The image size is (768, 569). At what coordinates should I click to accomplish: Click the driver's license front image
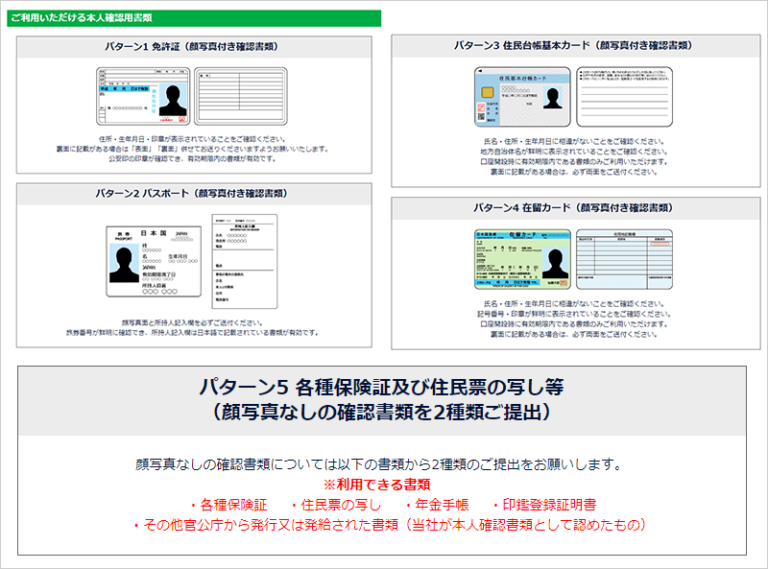[x=141, y=96]
